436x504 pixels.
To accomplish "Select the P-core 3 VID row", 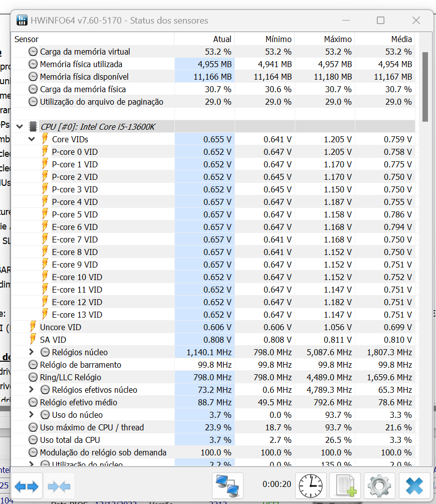I will point(213,189).
